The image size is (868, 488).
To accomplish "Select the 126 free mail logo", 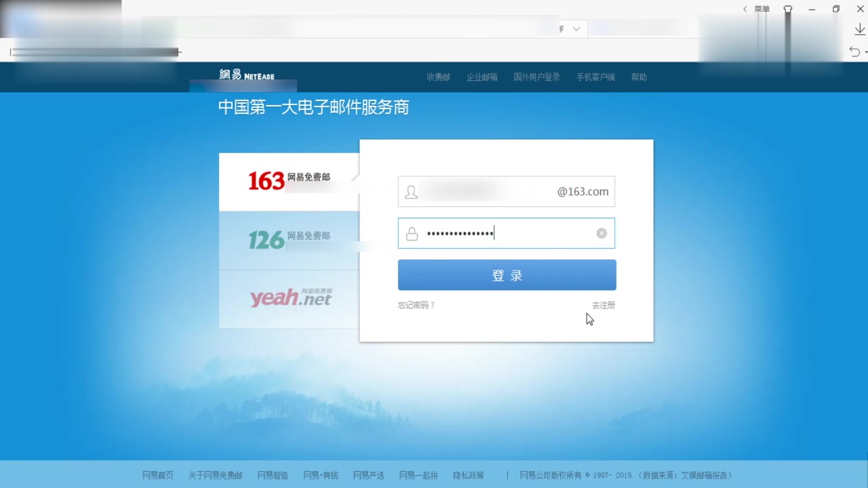I will coord(287,239).
